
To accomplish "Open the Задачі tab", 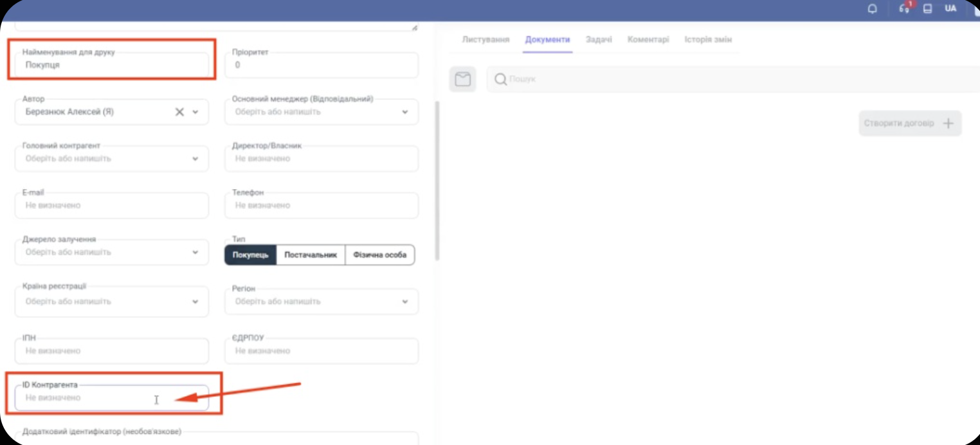I will [x=599, y=40].
